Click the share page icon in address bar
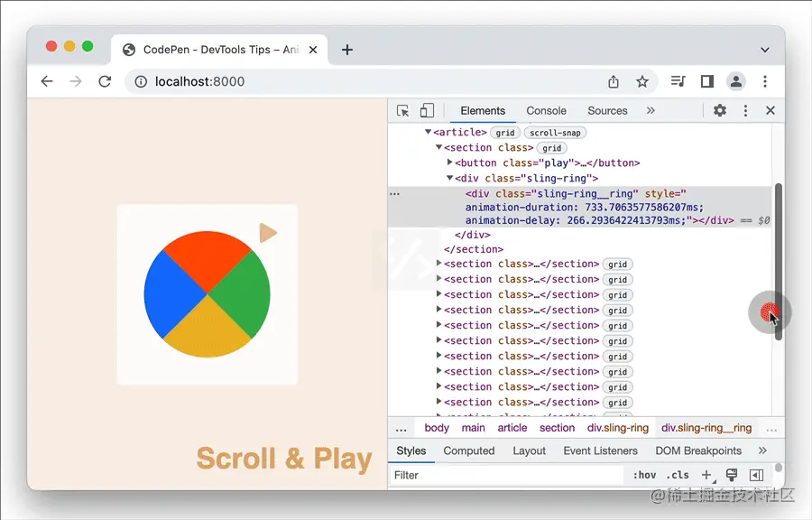 pos(614,81)
